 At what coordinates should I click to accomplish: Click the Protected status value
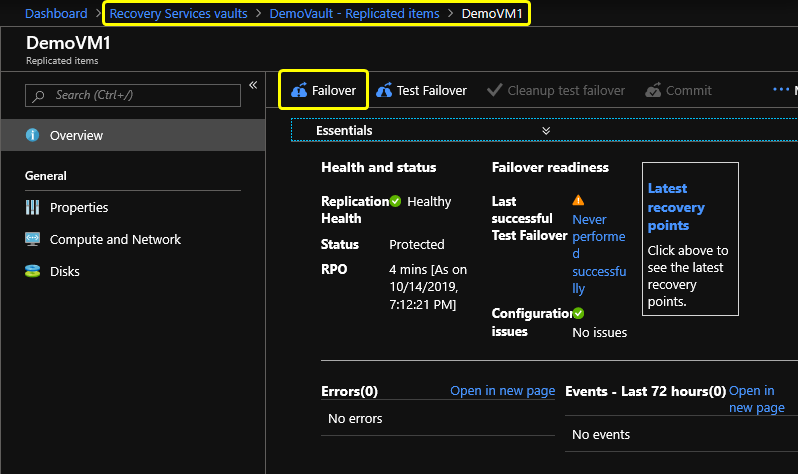[417, 244]
